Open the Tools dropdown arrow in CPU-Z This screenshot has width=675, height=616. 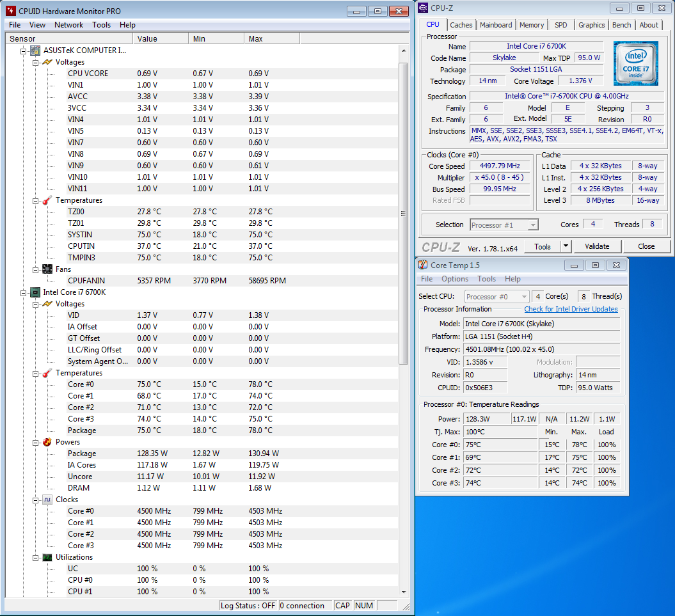pyautogui.click(x=566, y=246)
